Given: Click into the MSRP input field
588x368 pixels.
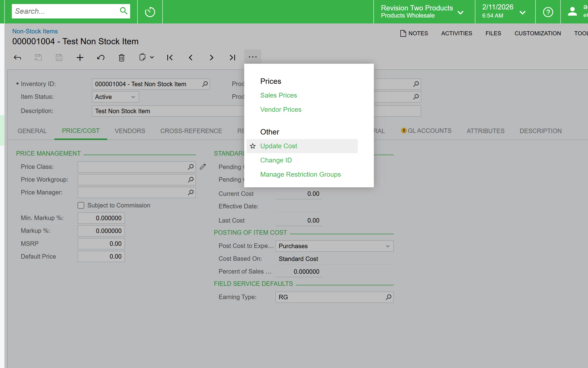Looking at the screenshot, I should coord(101,244).
